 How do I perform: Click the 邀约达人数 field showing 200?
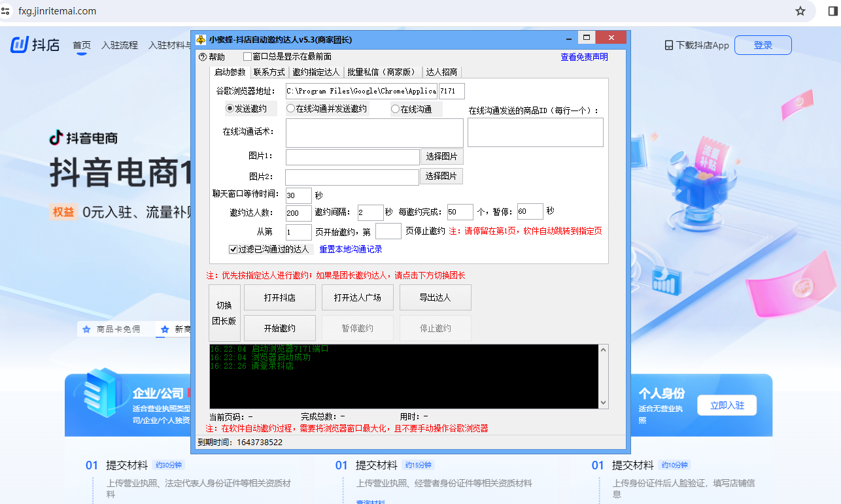[299, 212]
